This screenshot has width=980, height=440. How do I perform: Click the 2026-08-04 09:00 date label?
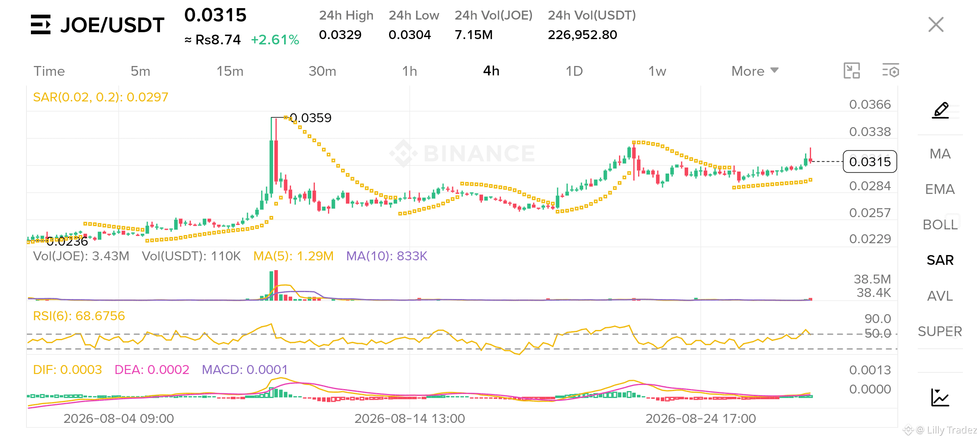tap(119, 418)
